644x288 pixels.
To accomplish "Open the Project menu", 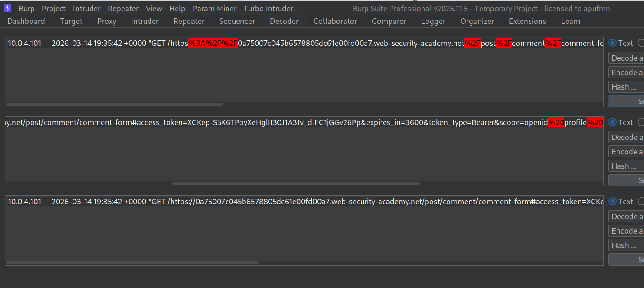I will click(x=54, y=9).
